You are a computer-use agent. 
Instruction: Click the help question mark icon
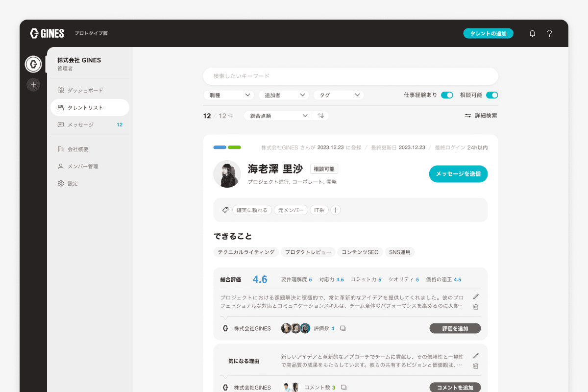click(x=549, y=33)
